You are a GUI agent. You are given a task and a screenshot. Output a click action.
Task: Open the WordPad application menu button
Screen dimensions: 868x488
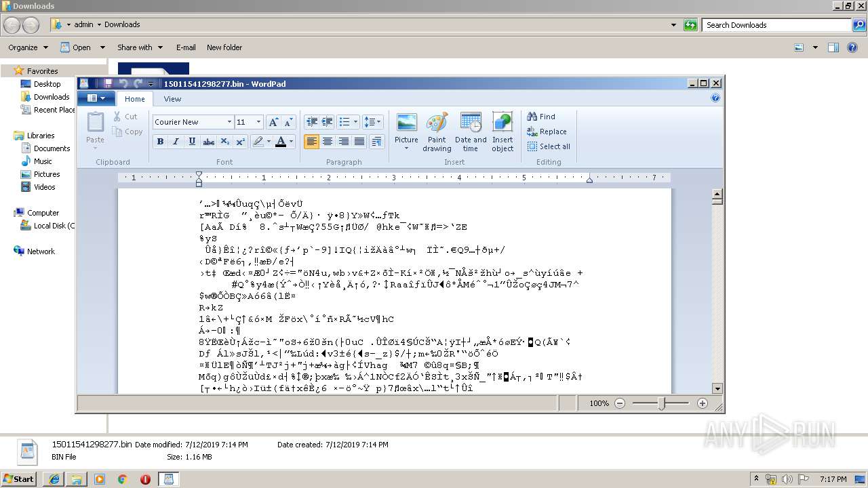[x=96, y=98]
